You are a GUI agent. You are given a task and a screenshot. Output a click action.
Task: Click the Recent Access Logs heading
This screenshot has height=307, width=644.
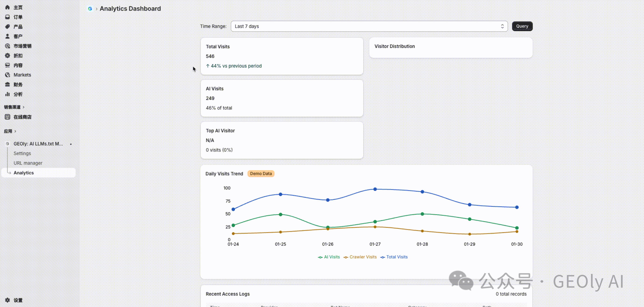click(x=228, y=294)
